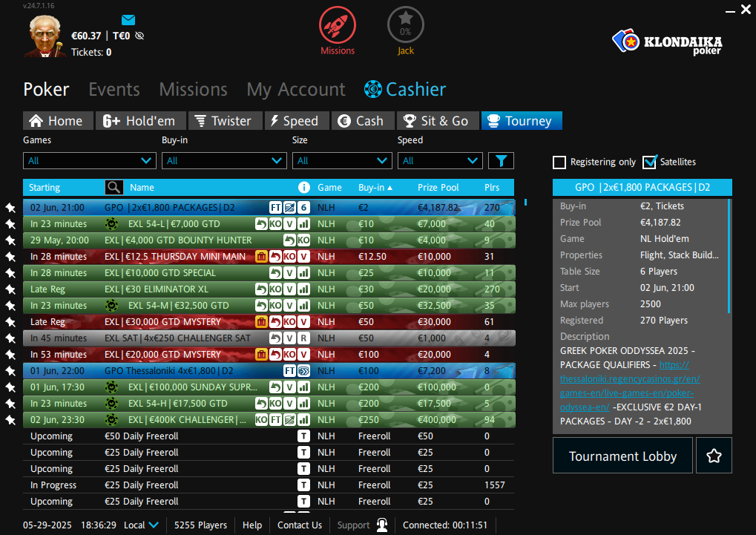The image size is (756, 535).
Task: Click T icon on €50 Daily Freeroll row
Action: click(x=303, y=436)
